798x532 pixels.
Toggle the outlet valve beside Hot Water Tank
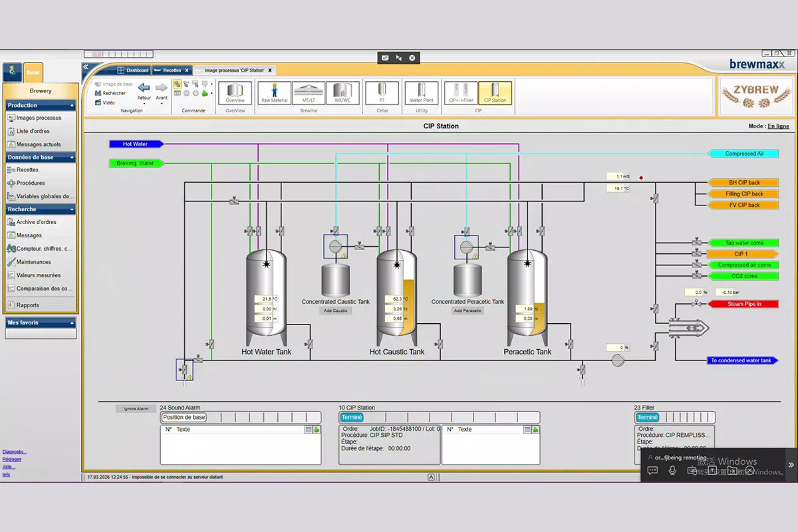coord(309,344)
